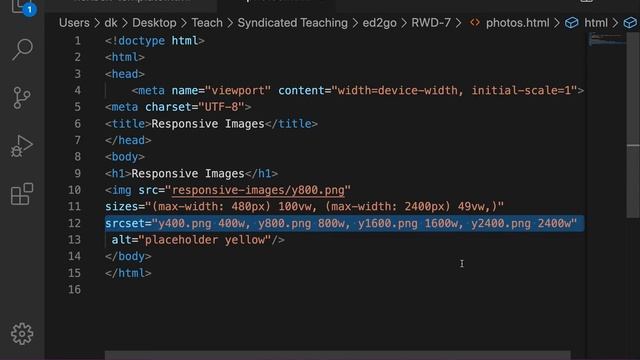Click the html symbol cube icon in breadcrumb

pos(571,23)
